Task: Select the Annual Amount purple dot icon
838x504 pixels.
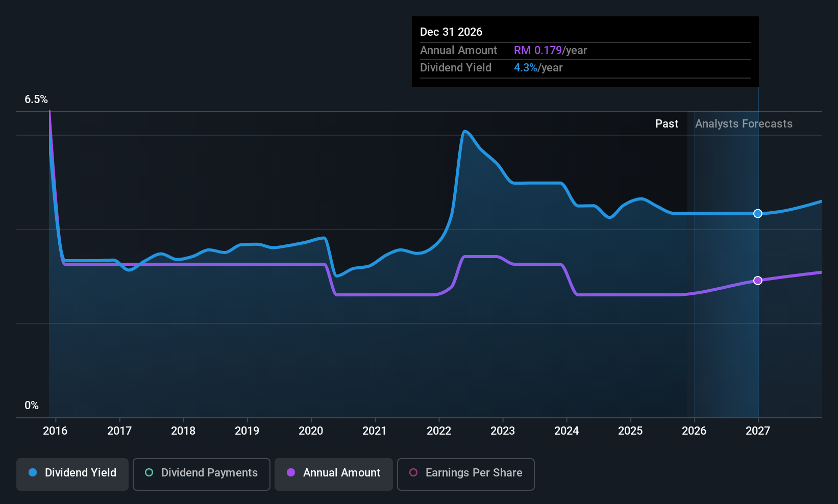Action: [x=291, y=473]
